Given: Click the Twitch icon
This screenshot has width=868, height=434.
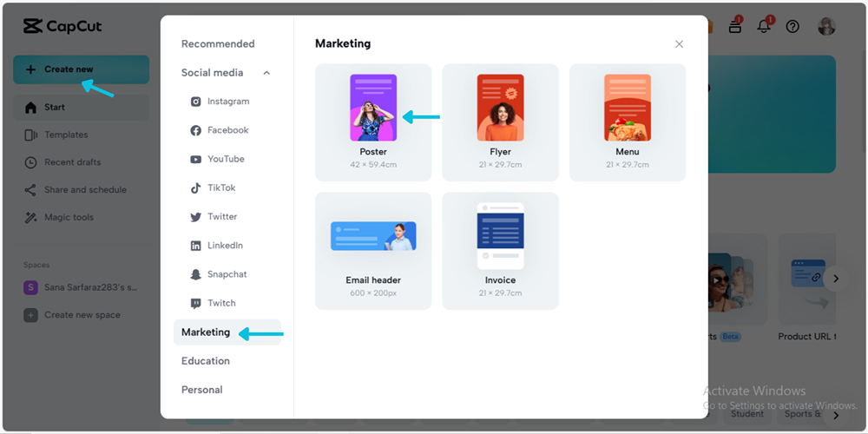Looking at the screenshot, I should point(195,303).
